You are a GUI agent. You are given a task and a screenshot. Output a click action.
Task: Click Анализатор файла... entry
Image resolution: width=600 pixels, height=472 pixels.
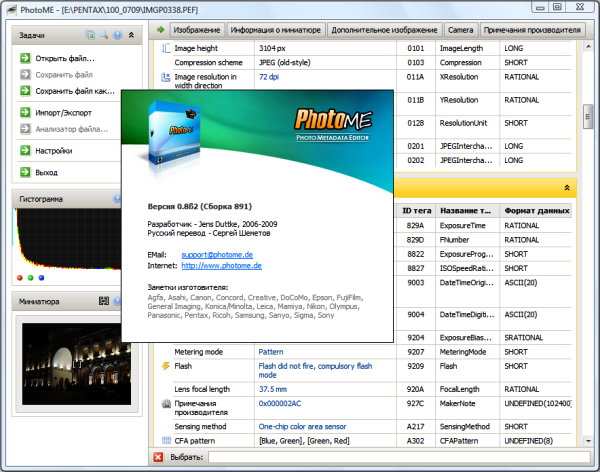[72, 129]
